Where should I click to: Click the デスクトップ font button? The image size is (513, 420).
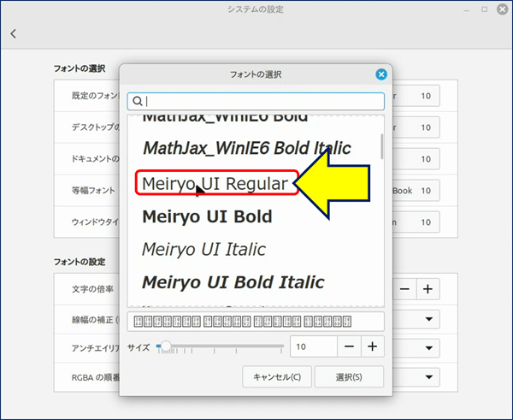click(x=416, y=127)
